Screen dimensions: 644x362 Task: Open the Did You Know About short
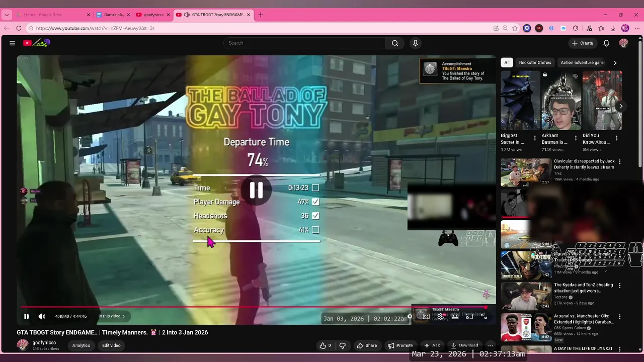click(602, 101)
